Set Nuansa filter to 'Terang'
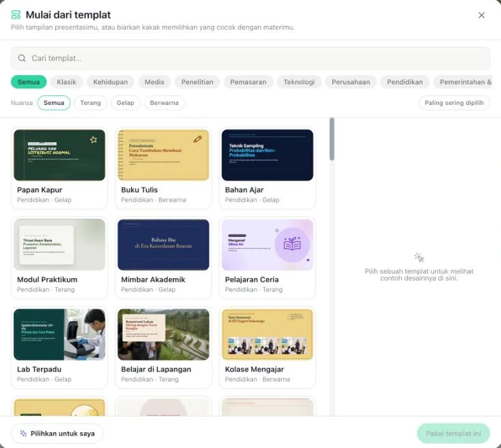501x448 pixels. pos(90,103)
